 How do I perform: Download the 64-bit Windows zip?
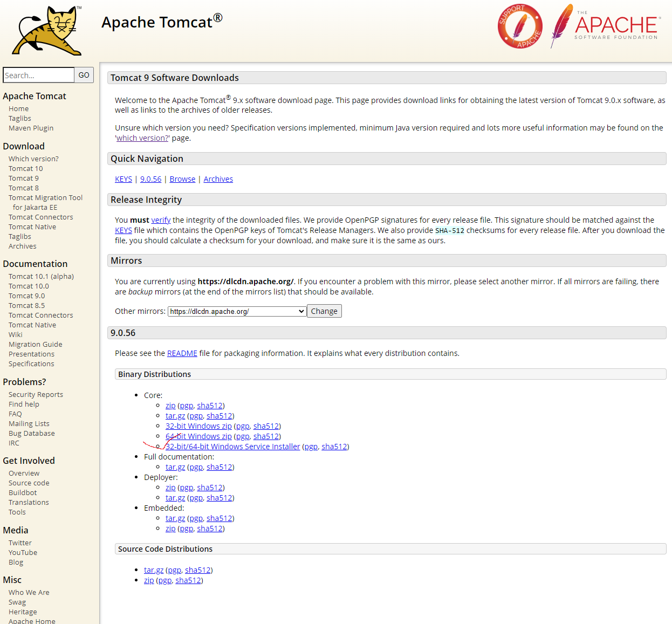click(x=198, y=436)
